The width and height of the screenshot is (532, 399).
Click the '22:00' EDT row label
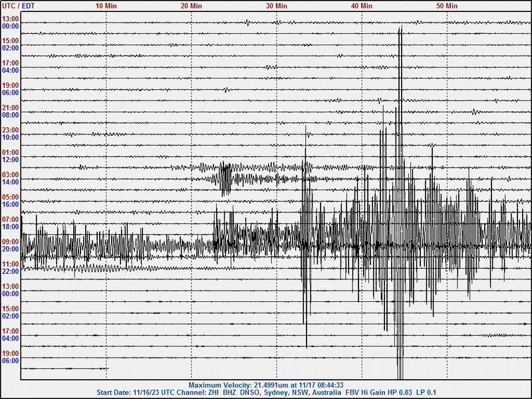click(11, 271)
